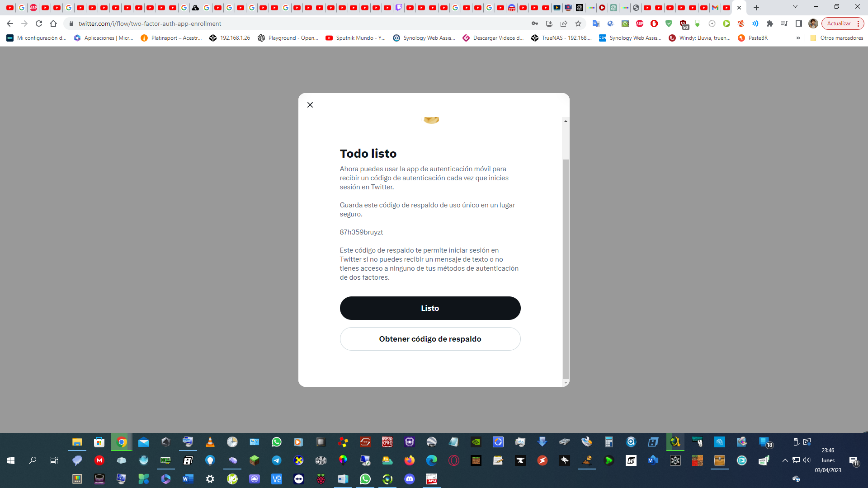The width and height of the screenshot is (868, 488).
Task: Close the two-factor enrollment dialog
Action: [x=310, y=105]
